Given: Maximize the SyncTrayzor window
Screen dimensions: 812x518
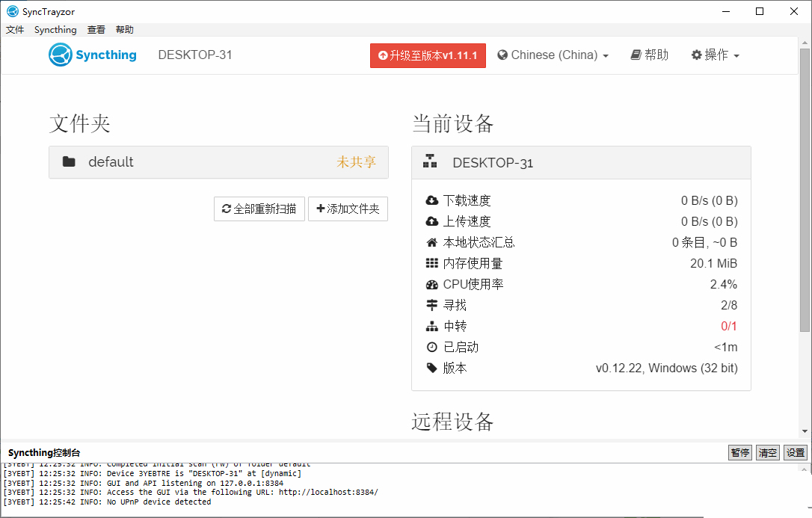Looking at the screenshot, I should click(x=760, y=11).
